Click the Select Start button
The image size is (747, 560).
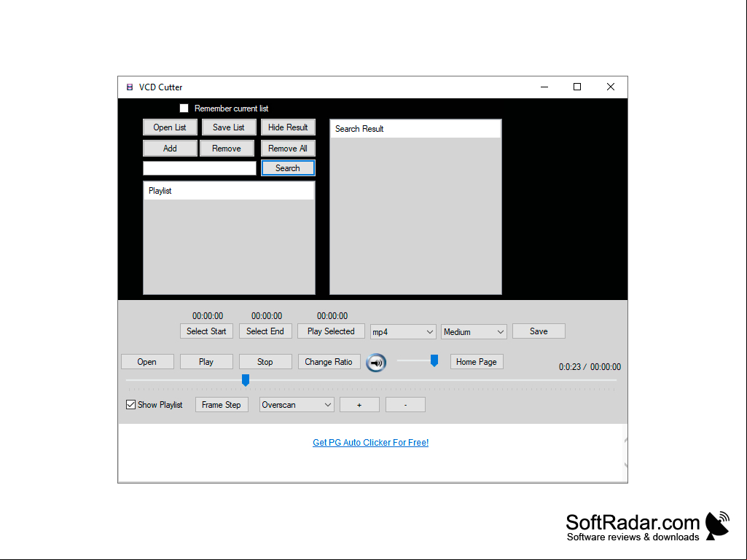pos(206,331)
